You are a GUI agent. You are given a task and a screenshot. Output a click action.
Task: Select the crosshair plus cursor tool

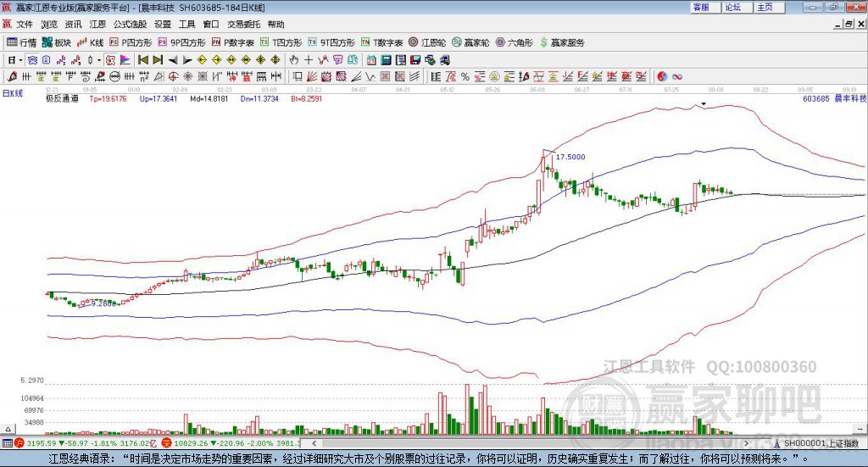coord(309,60)
